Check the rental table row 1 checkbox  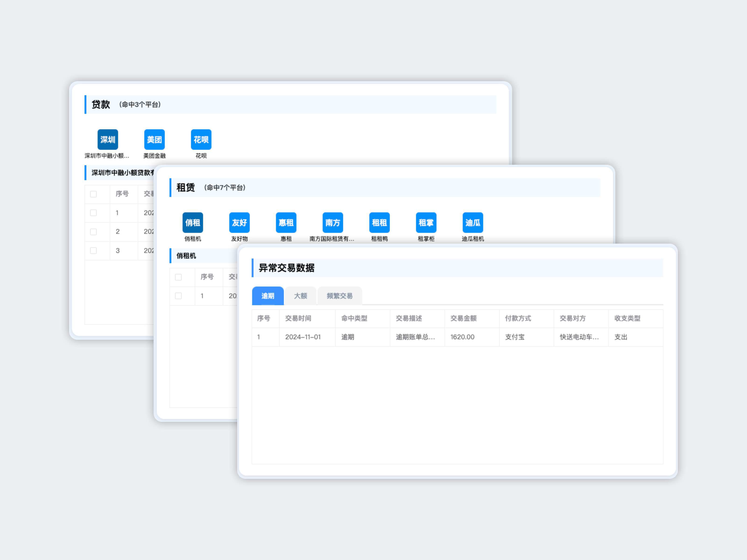(178, 296)
